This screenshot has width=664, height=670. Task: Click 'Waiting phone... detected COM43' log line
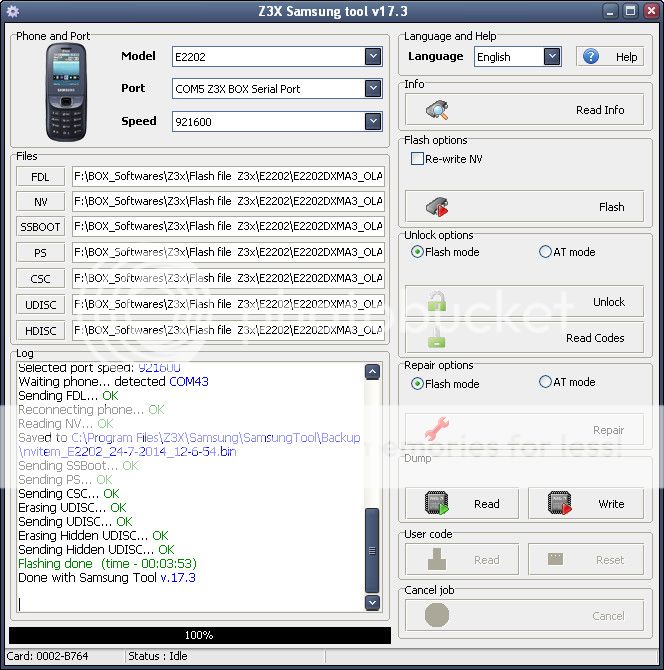113,382
